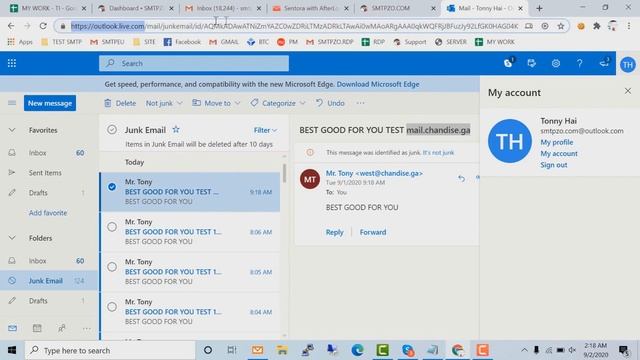Click the Forward link under the message
The image size is (640, 360).
coord(373,232)
